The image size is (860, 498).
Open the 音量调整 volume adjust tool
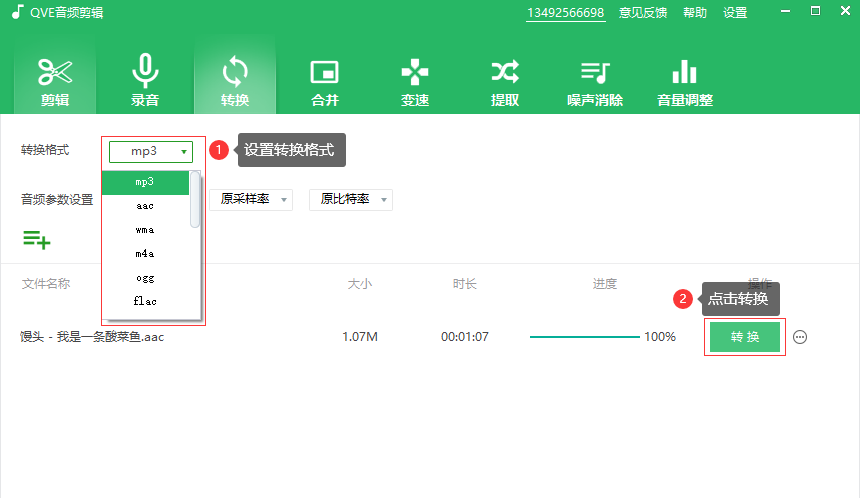point(684,81)
